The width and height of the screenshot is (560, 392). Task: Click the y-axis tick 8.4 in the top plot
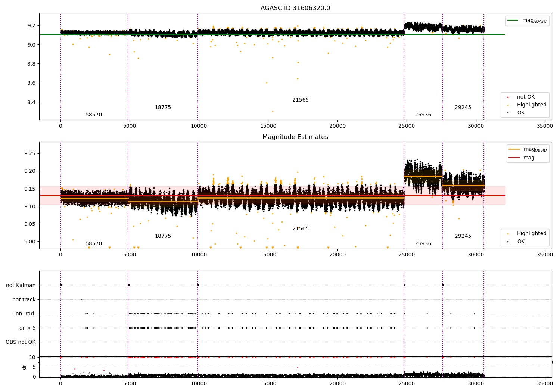32,103
